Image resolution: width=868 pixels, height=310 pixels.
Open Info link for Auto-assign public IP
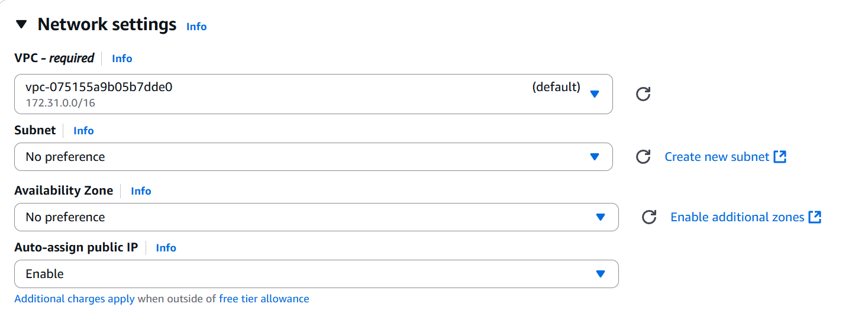tap(166, 248)
